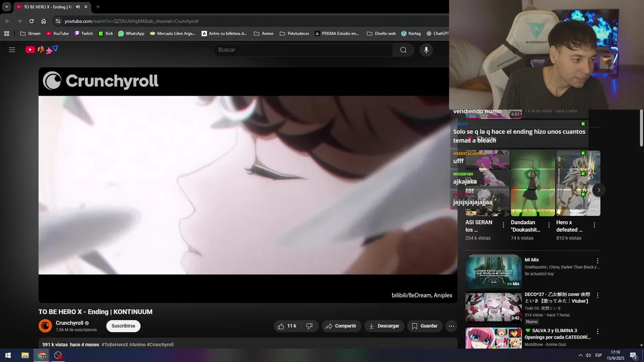Dislike the video with thumbs down
Viewport: 644px width, 362px height.
tap(309, 326)
